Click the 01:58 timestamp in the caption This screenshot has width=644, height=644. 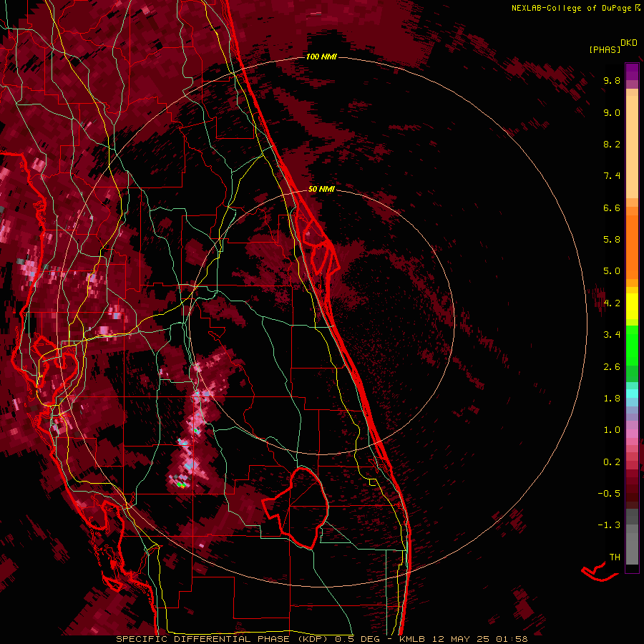[512, 639]
